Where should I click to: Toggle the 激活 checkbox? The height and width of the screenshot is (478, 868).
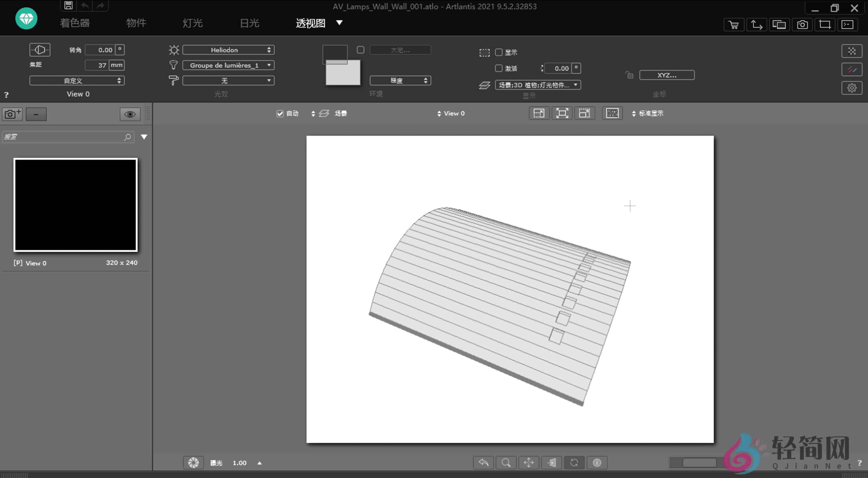[x=499, y=68]
